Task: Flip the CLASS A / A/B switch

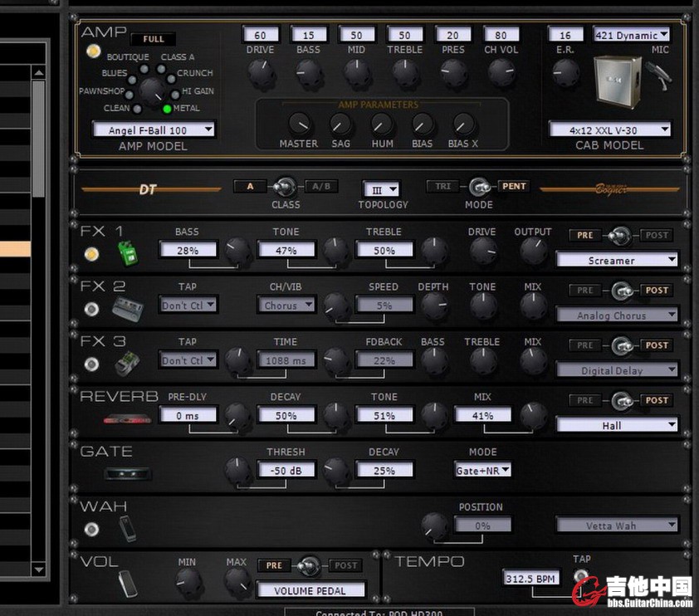Action: [285, 187]
